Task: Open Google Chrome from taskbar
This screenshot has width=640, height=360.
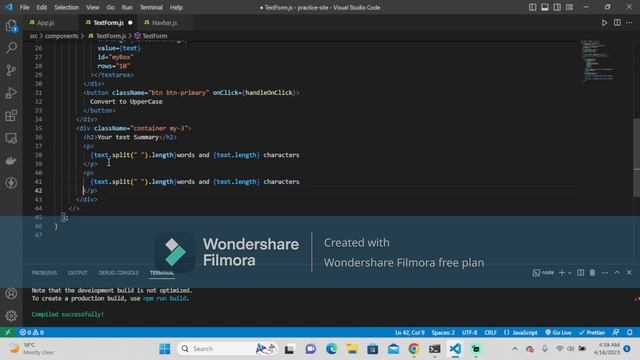Action: (x=414, y=349)
